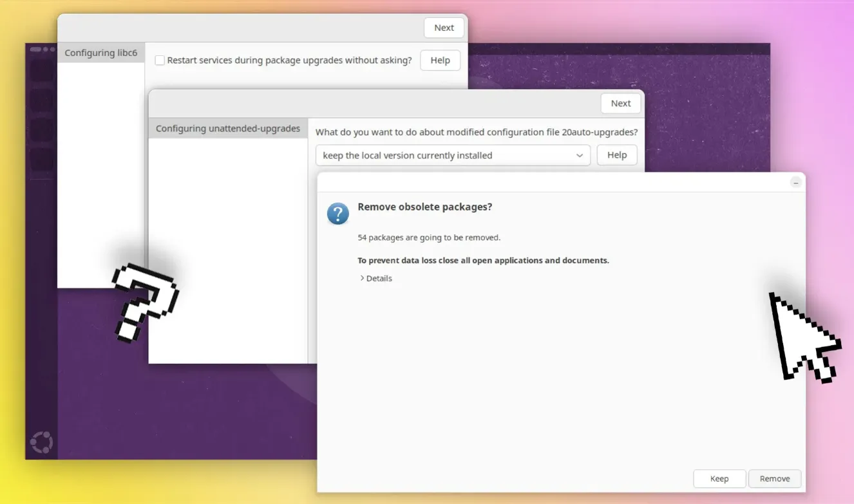
Task: Choose Remove to delete 54 obsolete packages
Action: [x=775, y=478]
